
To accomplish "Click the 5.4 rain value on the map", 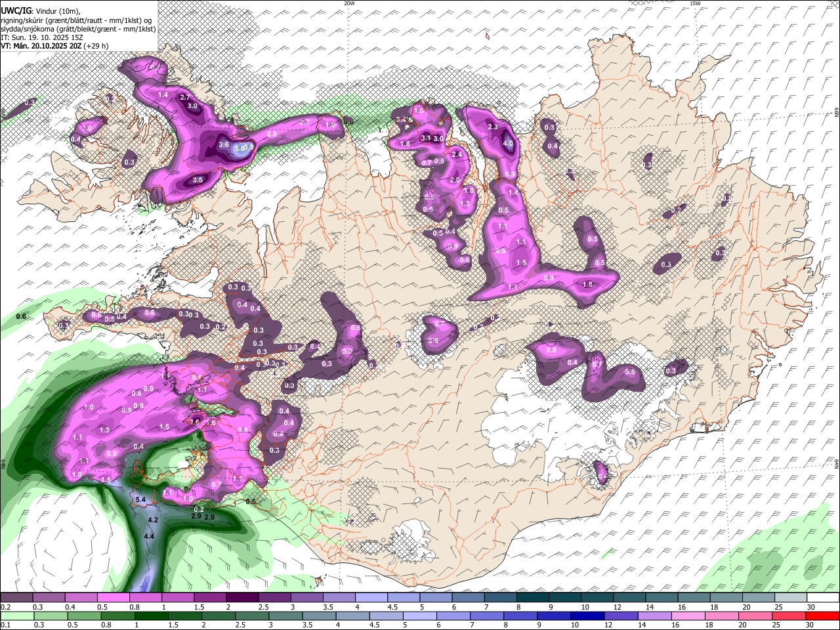I will point(140,500).
